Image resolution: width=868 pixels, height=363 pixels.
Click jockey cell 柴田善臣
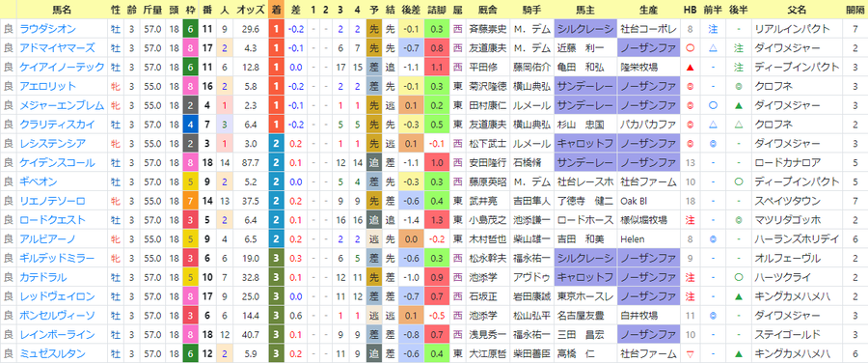532,353
